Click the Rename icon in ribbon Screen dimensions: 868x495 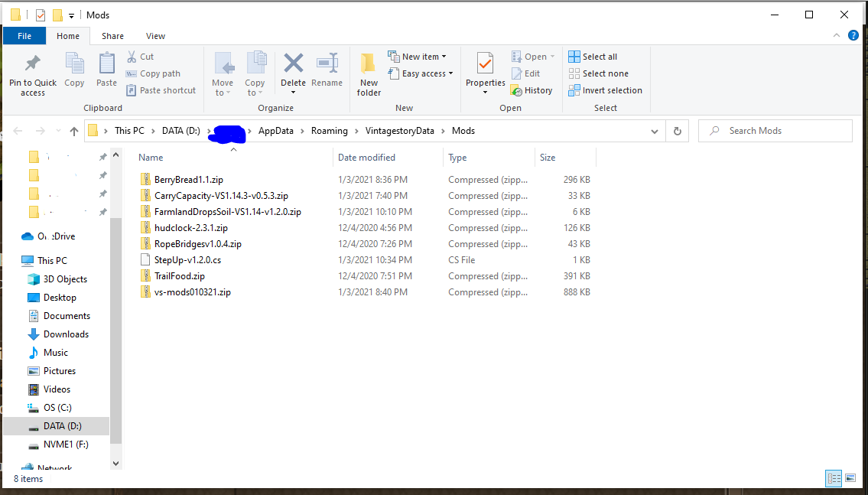click(327, 64)
